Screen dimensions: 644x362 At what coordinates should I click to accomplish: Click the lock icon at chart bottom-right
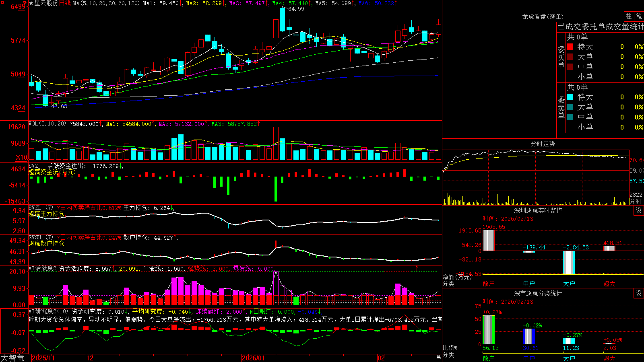[x=438, y=357]
